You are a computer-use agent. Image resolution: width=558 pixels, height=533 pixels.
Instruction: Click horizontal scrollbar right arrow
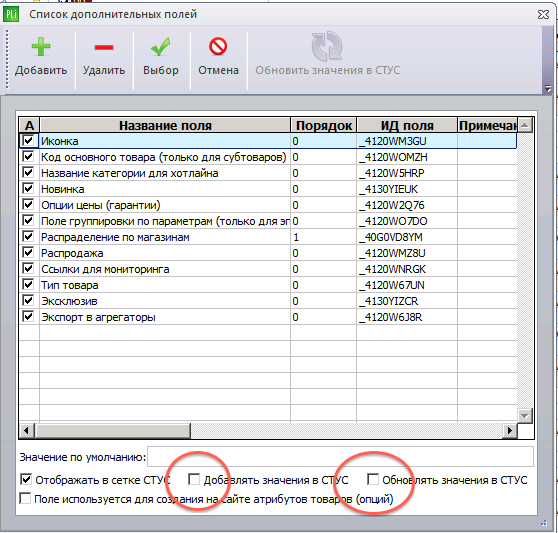[510, 431]
